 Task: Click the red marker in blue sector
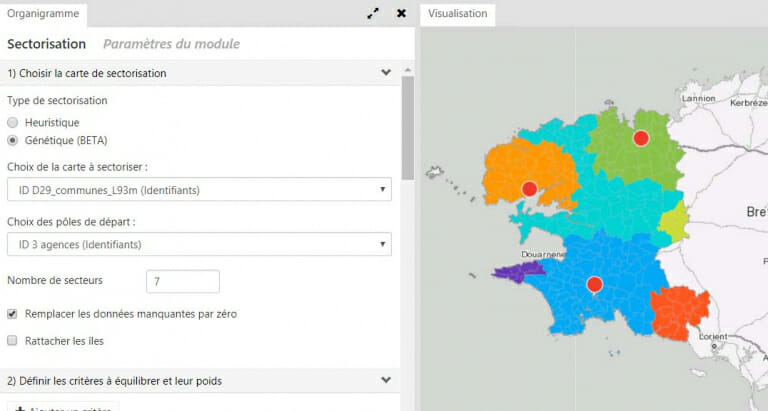(x=595, y=285)
